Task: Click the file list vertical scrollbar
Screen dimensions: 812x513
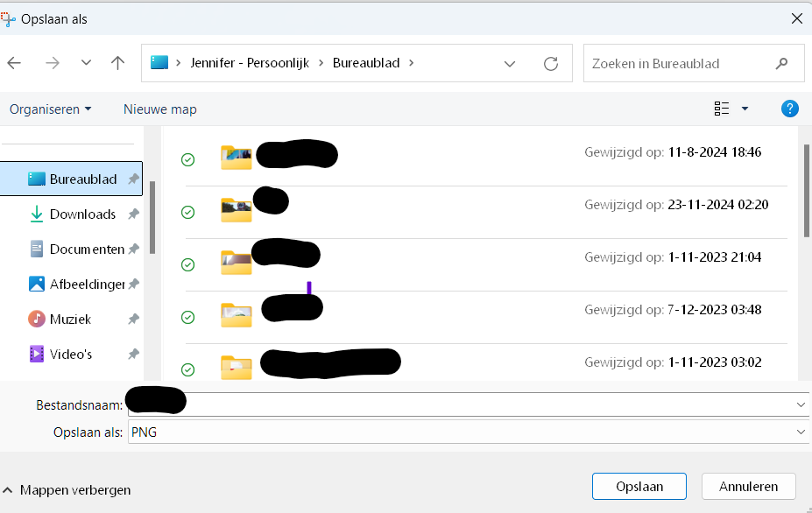Action: [806, 191]
